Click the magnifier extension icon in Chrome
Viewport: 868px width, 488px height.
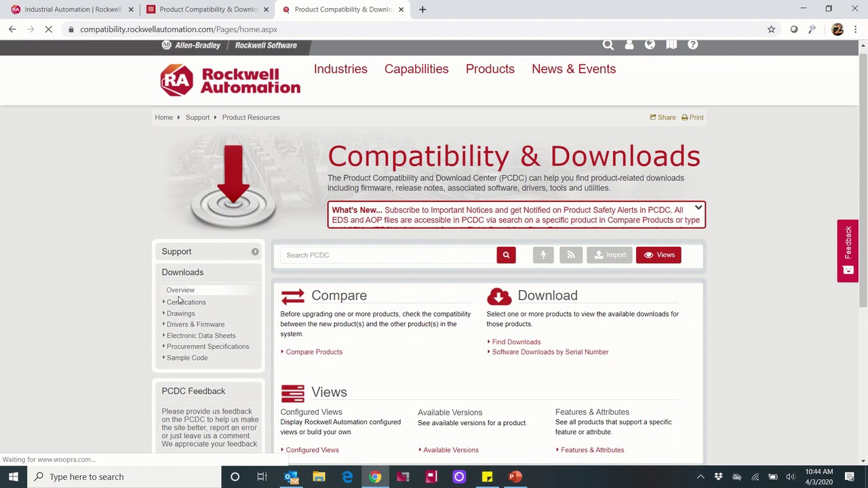click(812, 29)
